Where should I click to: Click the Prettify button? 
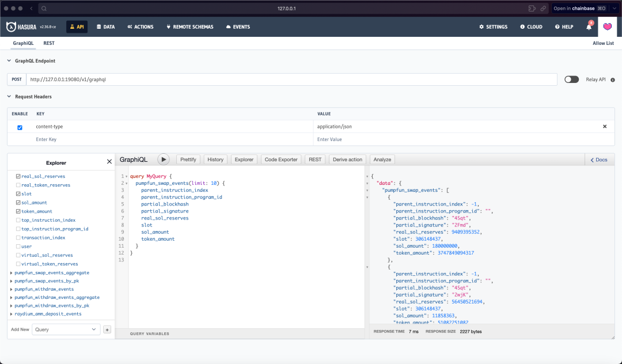(x=188, y=160)
